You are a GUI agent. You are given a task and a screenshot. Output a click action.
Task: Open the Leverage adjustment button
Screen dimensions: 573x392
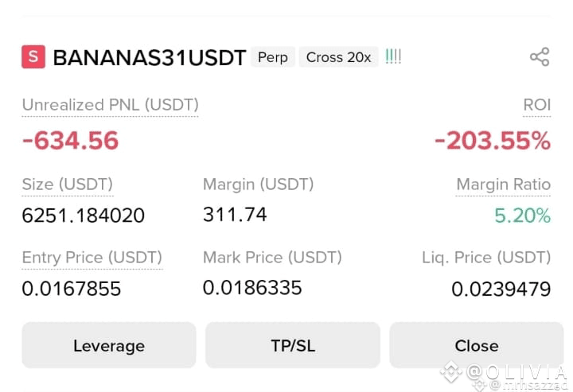(x=109, y=345)
